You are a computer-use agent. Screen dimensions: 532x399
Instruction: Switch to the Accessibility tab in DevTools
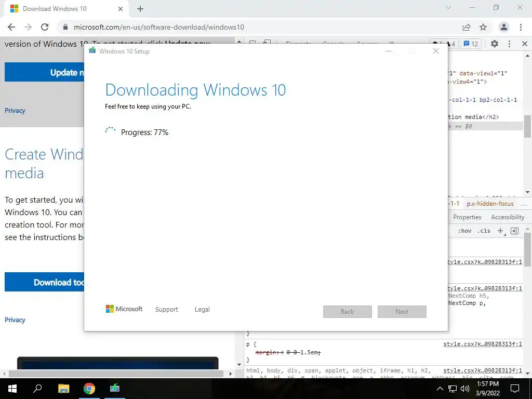click(508, 217)
